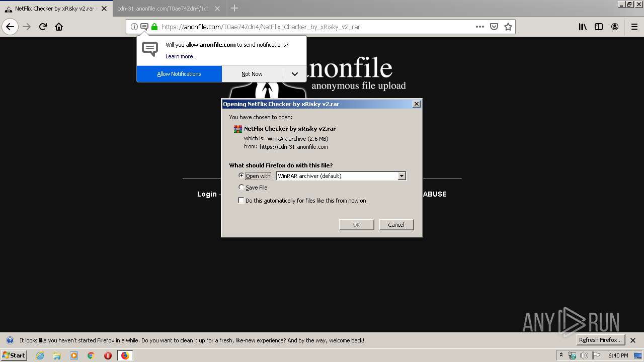Show hidden system tray icons arrow
644x362 pixels.
(x=561, y=355)
